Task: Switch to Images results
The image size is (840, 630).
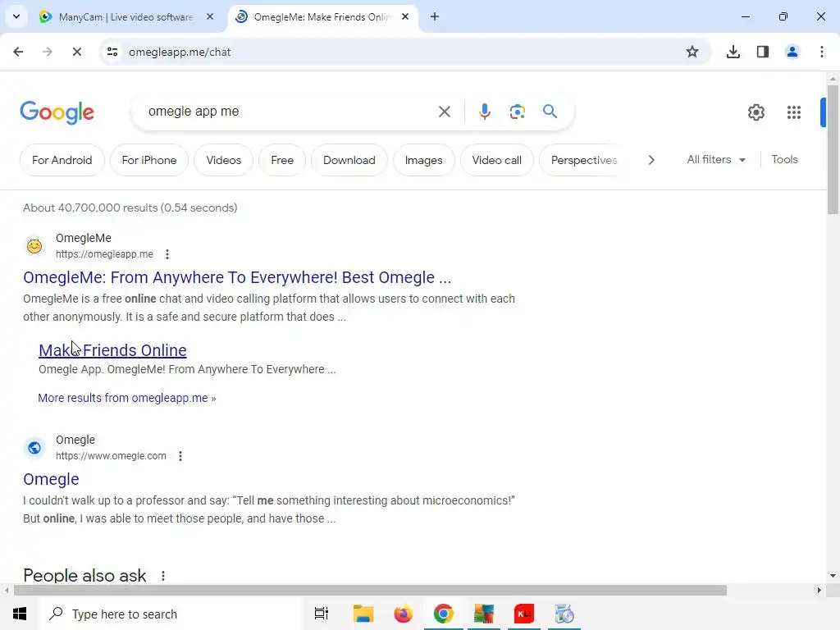Action: (x=424, y=160)
